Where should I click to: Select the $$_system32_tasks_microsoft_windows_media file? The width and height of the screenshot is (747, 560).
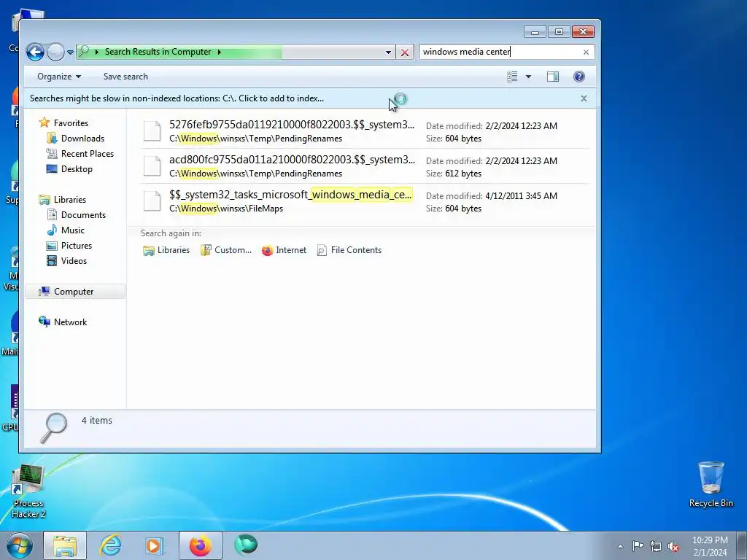(x=365, y=201)
